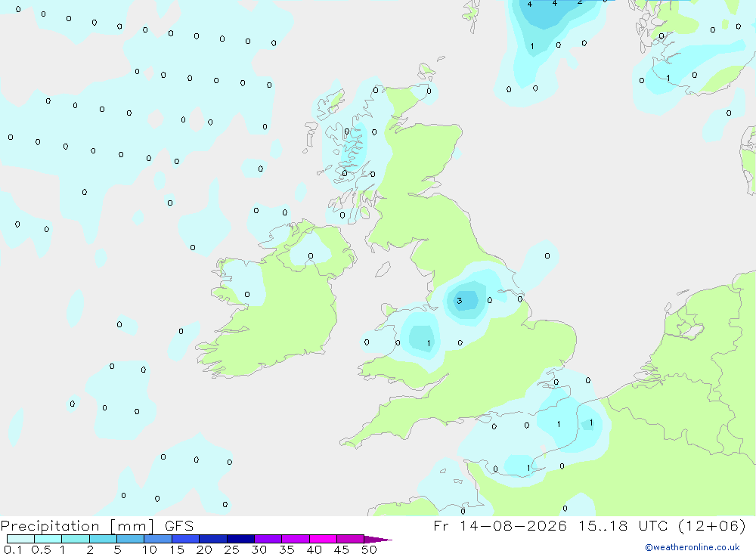Click the "[mm]" unit label
756x554 pixels.
coord(132,526)
